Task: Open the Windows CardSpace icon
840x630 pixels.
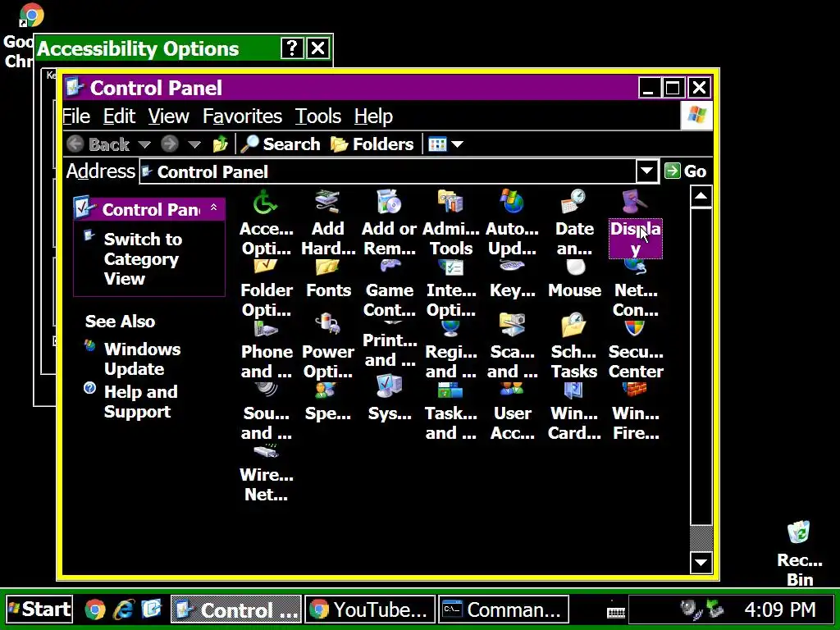Action: tap(574, 413)
